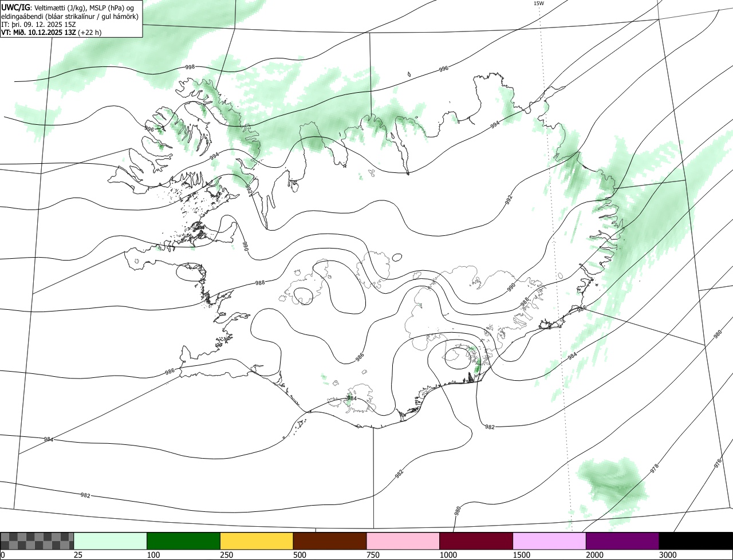Image resolution: width=733 pixels, height=560 pixels.
Task: Click the legend value "2000"
Action: pyautogui.click(x=594, y=555)
